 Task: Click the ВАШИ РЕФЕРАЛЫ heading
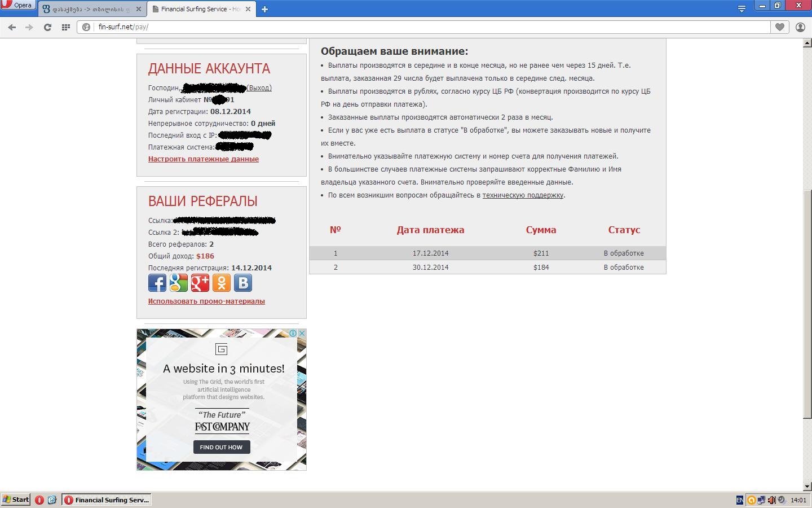click(203, 201)
